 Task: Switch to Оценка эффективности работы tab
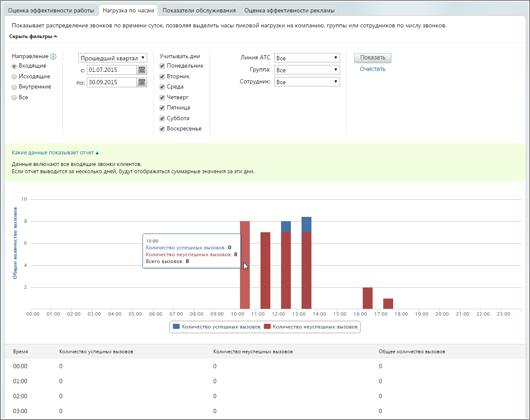click(51, 10)
